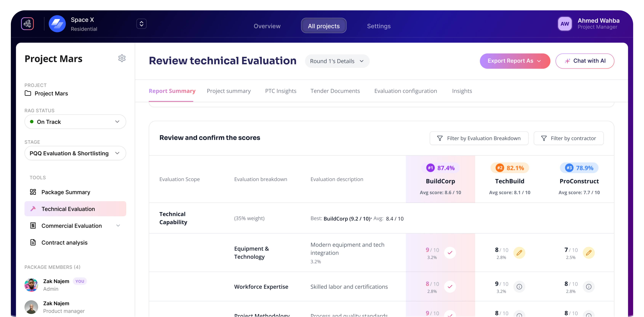The height and width of the screenshot is (317, 644).
Task: Change the PQQ Evaluation & Shortlisting stage
Action: (75, 153)
